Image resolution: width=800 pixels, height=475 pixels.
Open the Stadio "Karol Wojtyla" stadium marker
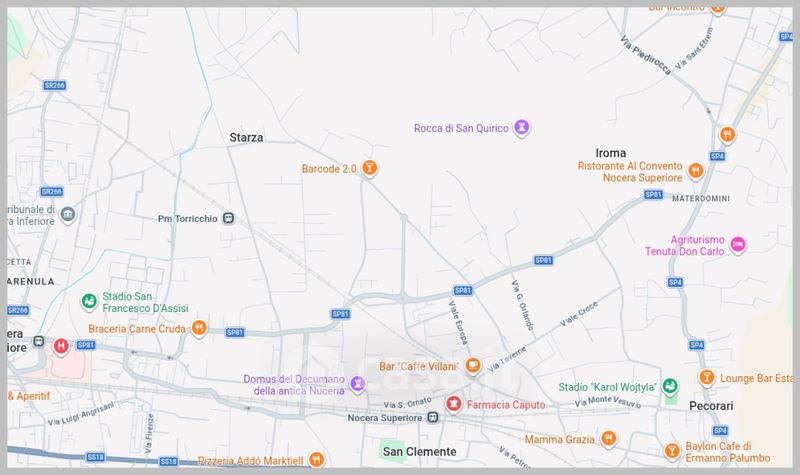pos(671,386)
